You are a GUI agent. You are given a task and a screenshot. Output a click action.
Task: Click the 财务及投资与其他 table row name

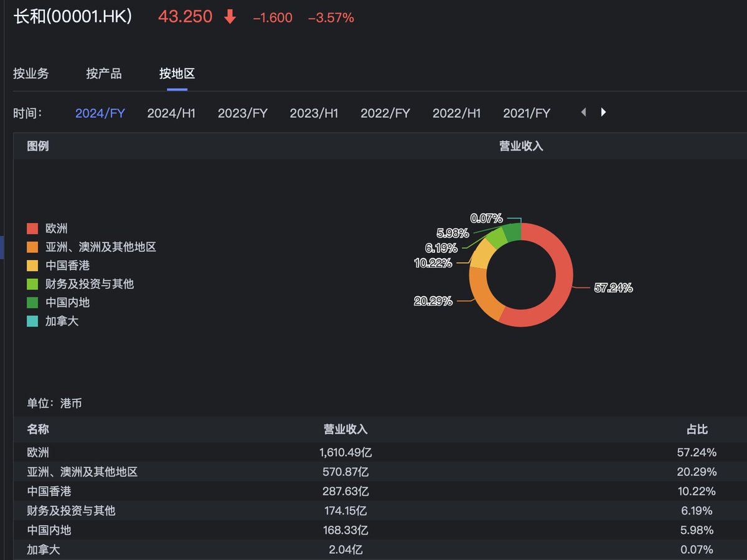[x=72, y=511]
